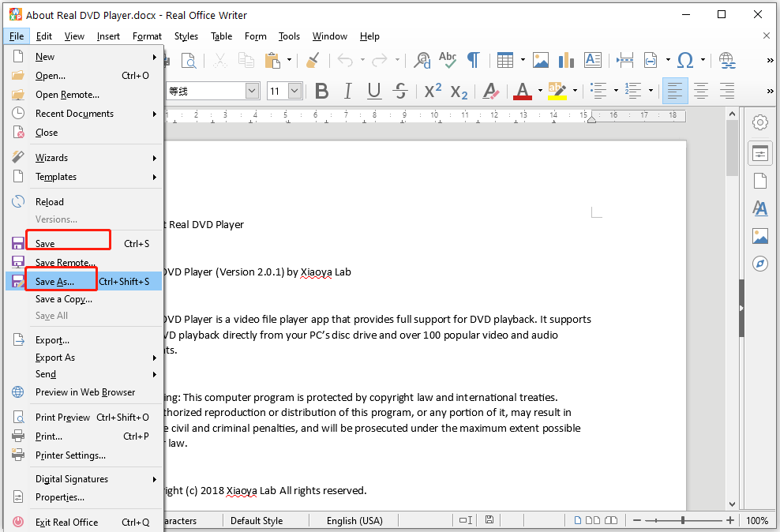The height and width of the screenshot is (532, 780).
Task: Toggle italic formatting
Action: pyautogui.click(x=348, y=91)
